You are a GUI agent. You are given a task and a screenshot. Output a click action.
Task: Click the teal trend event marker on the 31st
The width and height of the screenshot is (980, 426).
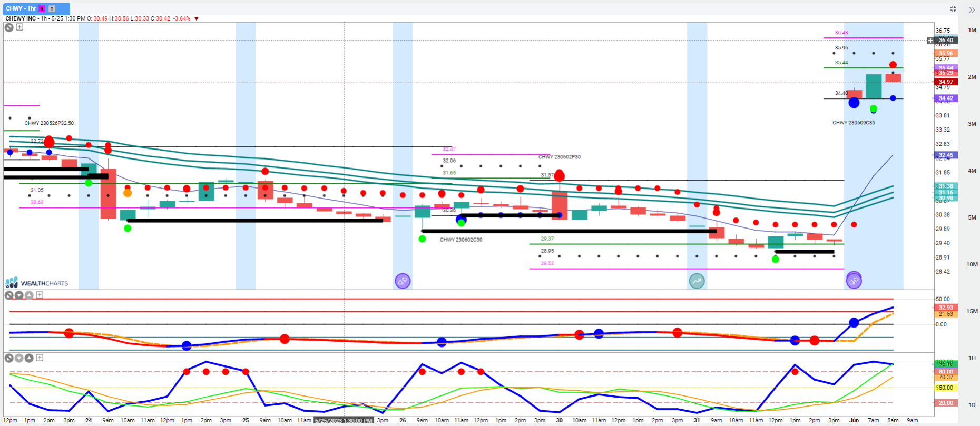[697, 281]
